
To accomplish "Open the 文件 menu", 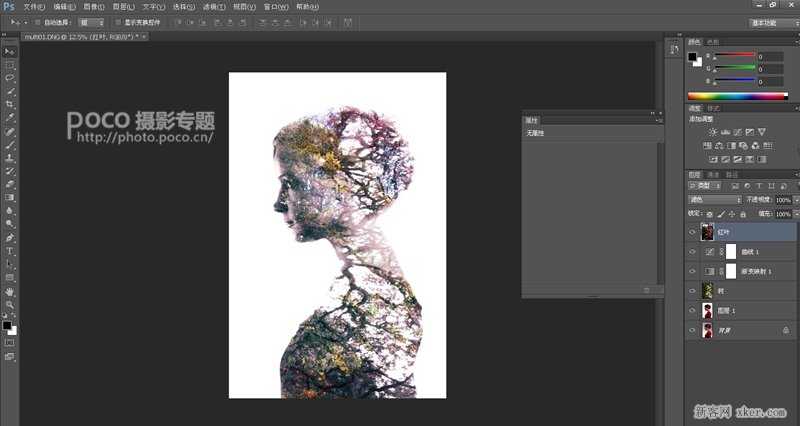I will [x=33, y=6].
